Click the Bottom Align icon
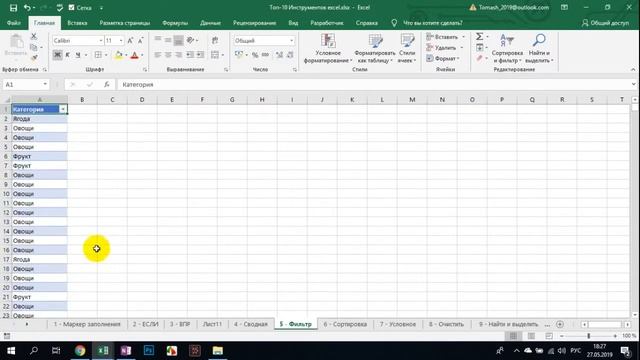The image size is (640, 360). pos(178,40)
